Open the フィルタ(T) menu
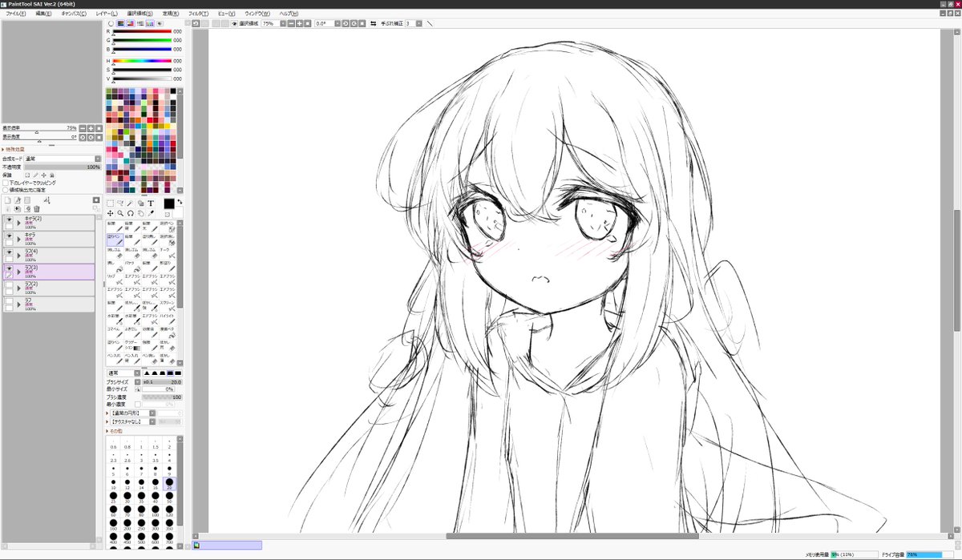 [198, 14]
